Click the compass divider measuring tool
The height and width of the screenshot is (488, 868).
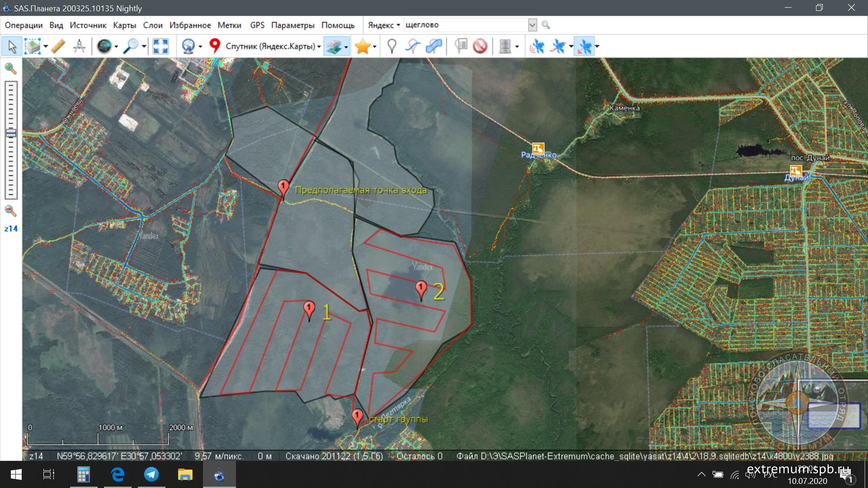[79, 46]
